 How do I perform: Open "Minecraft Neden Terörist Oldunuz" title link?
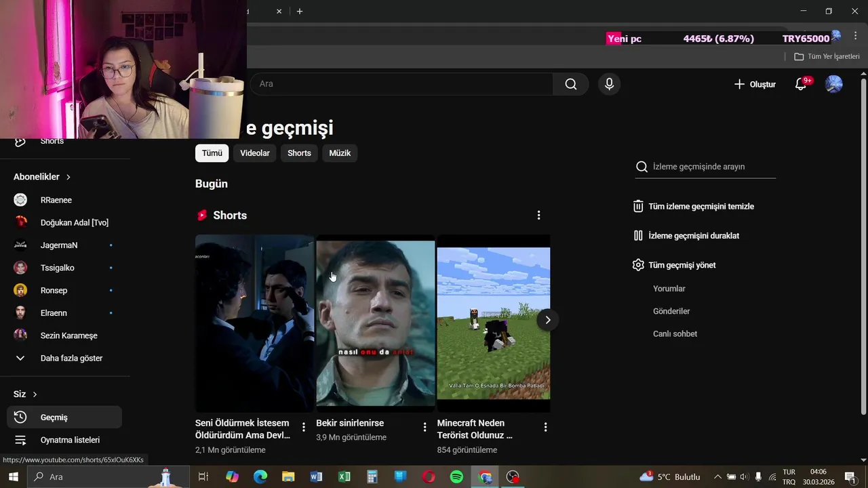click(x=475, y=429)
